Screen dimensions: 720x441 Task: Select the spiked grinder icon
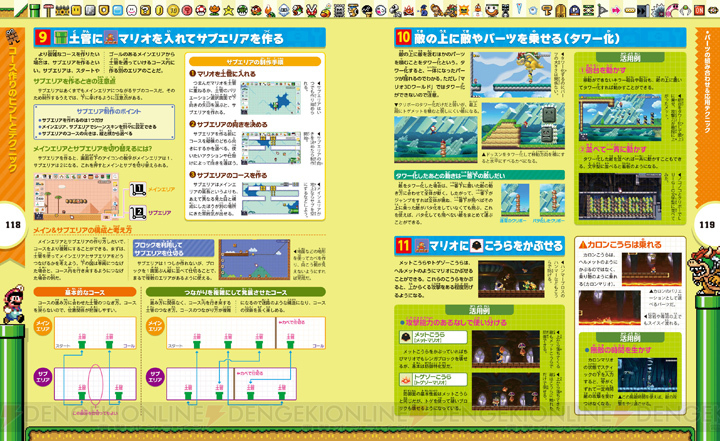pyautogui.click(x=658, y=11)
